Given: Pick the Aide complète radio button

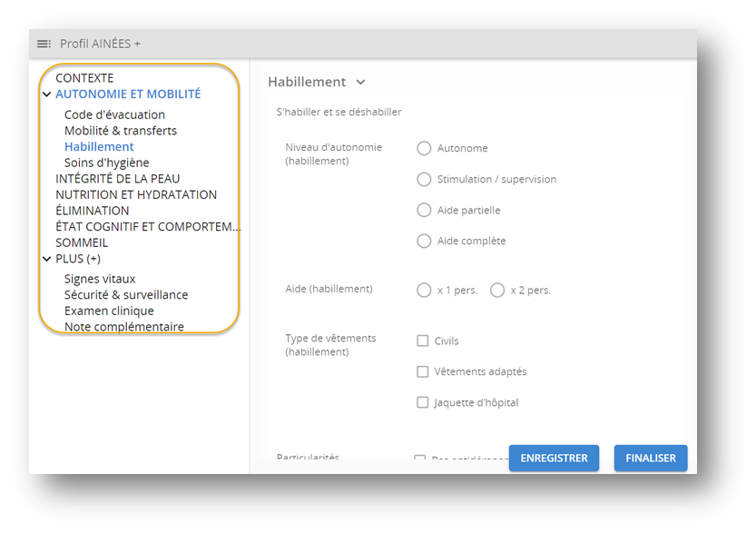Looking at the screenshot, I should 423,241.
